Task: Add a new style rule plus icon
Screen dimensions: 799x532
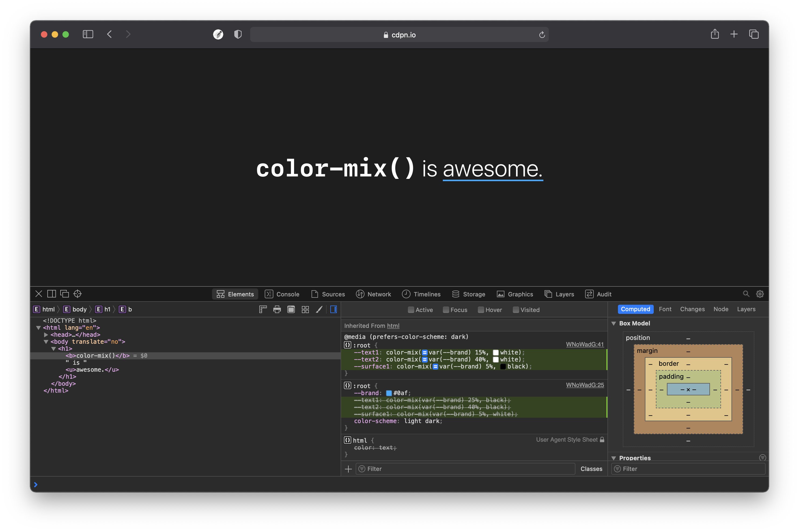Action: coord(348,469)
